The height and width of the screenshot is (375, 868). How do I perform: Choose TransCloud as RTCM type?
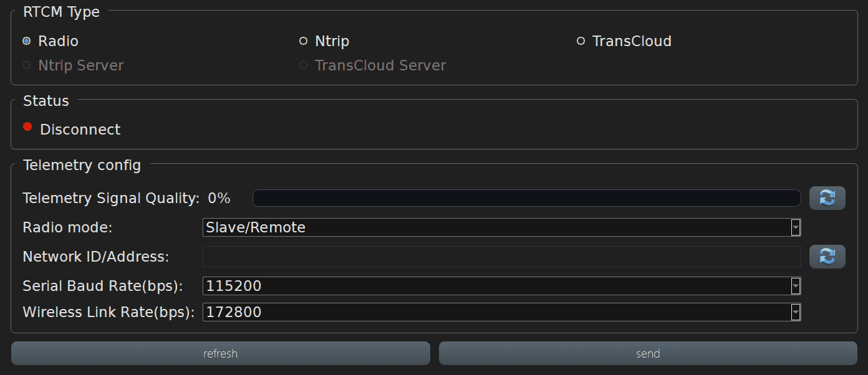tap(581, 41)
